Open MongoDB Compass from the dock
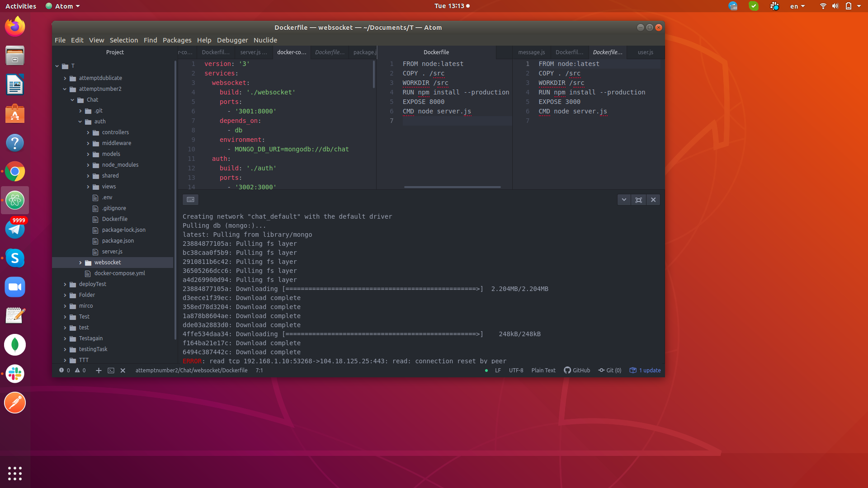This screenshot has width=868, height=488. [15, 345]
